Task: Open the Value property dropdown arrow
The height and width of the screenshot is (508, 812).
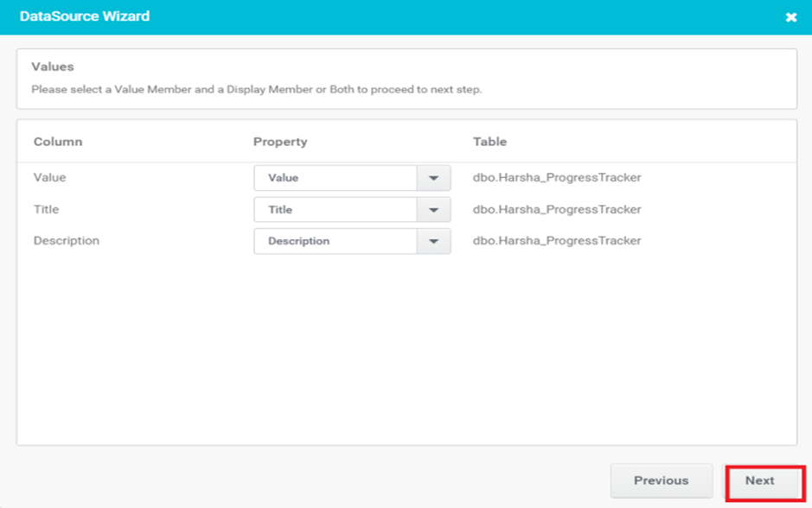Action: pos(433,178)
